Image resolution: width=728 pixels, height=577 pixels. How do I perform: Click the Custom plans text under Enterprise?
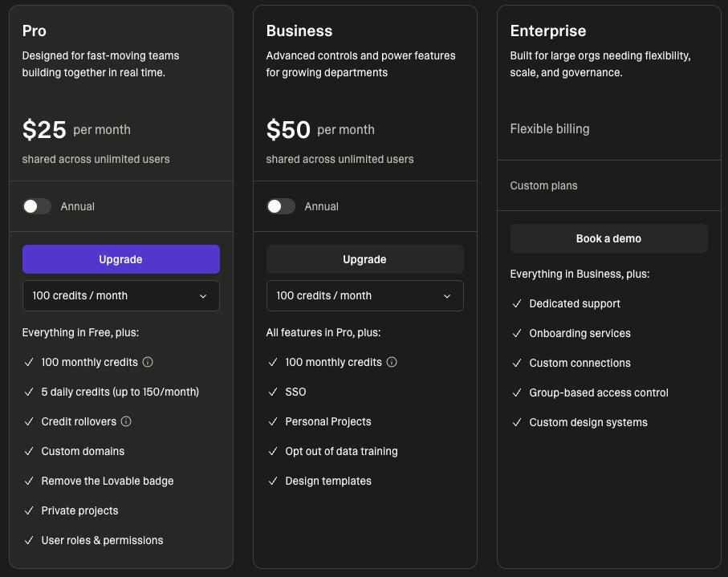pyautogui.click(x=543, y=185)
